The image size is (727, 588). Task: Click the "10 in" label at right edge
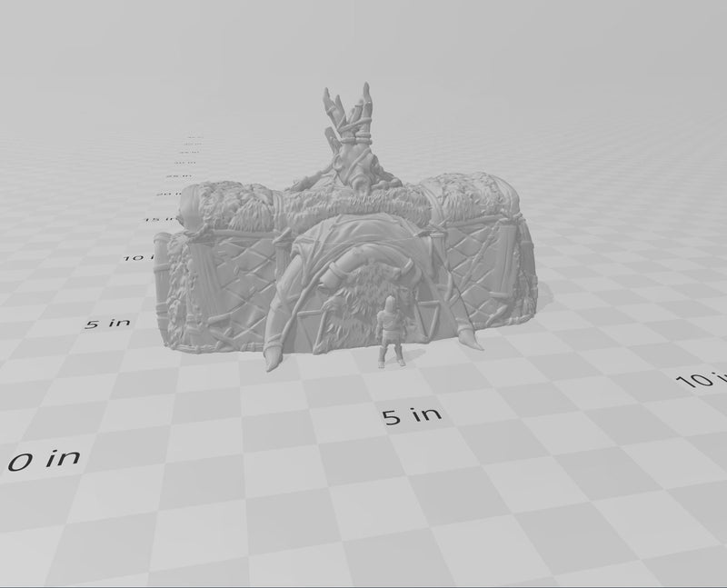tap(705, 379)
